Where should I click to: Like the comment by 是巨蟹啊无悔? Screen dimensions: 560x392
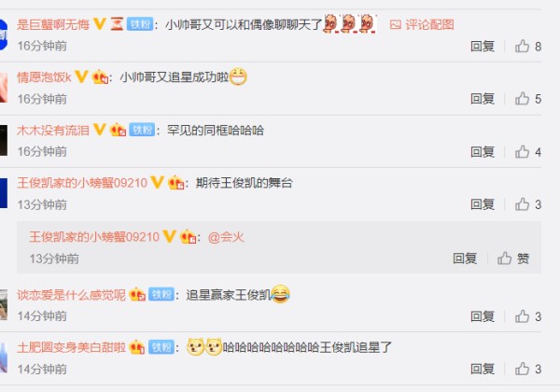pos(528,46)
